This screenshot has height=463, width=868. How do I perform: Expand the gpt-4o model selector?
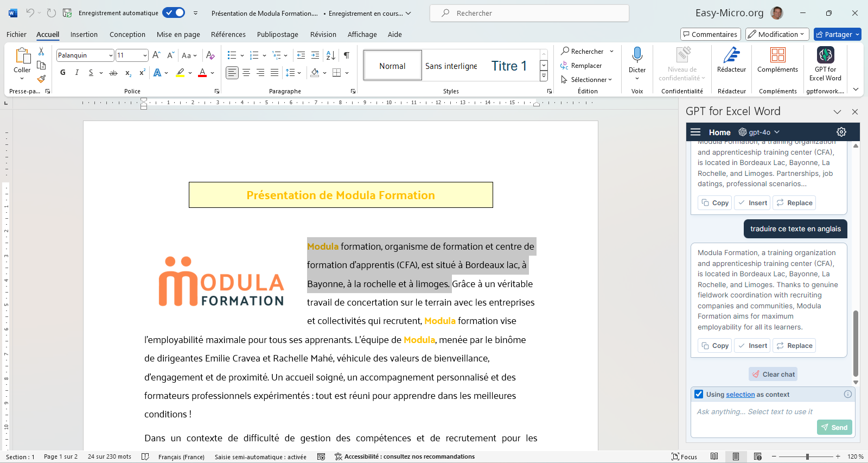759,132
